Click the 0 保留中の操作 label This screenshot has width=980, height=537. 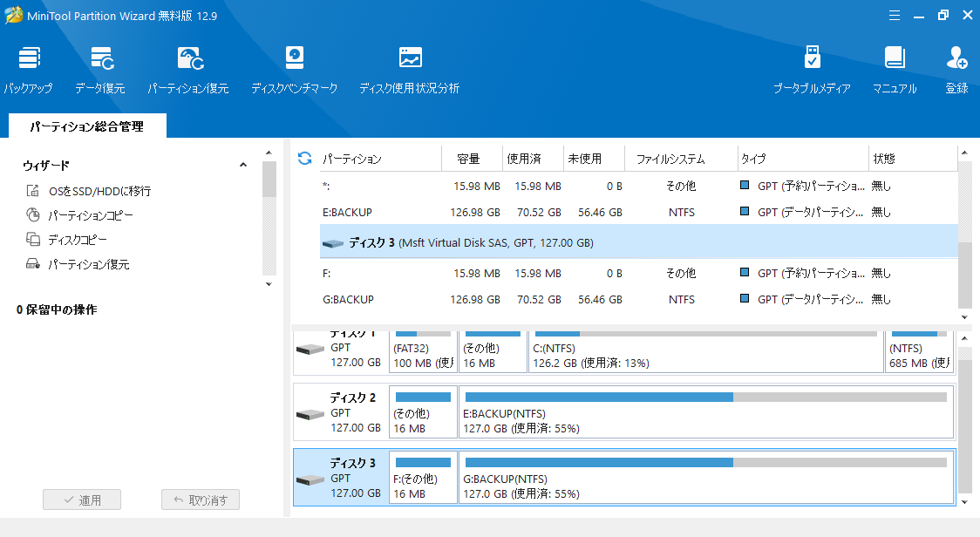coord(57,309)
